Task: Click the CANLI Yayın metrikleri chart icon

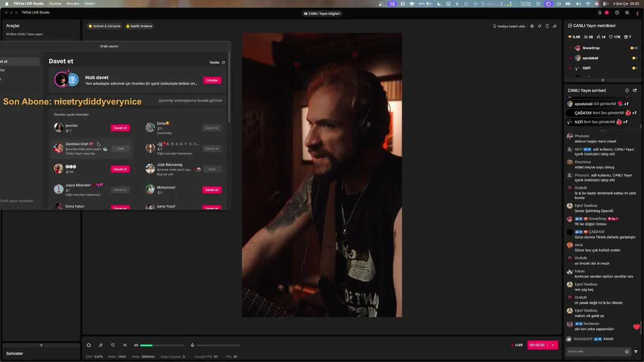Action: click(x=570, y=26)
